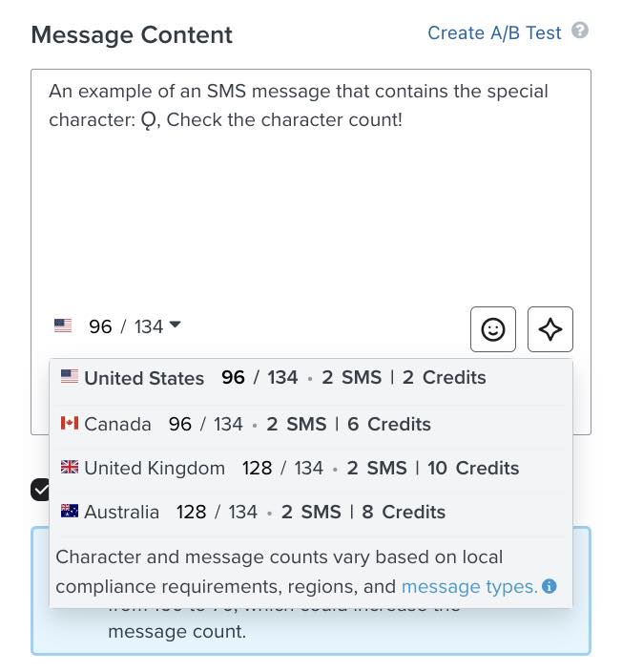Toggle the partially hidden black checkbox

[40, 490]
